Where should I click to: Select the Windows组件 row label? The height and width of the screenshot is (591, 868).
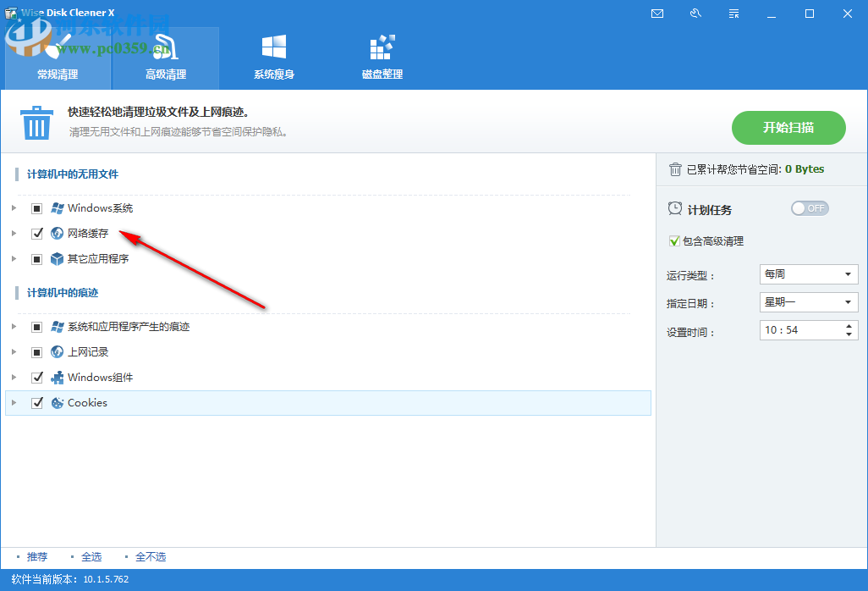[100, 377]
